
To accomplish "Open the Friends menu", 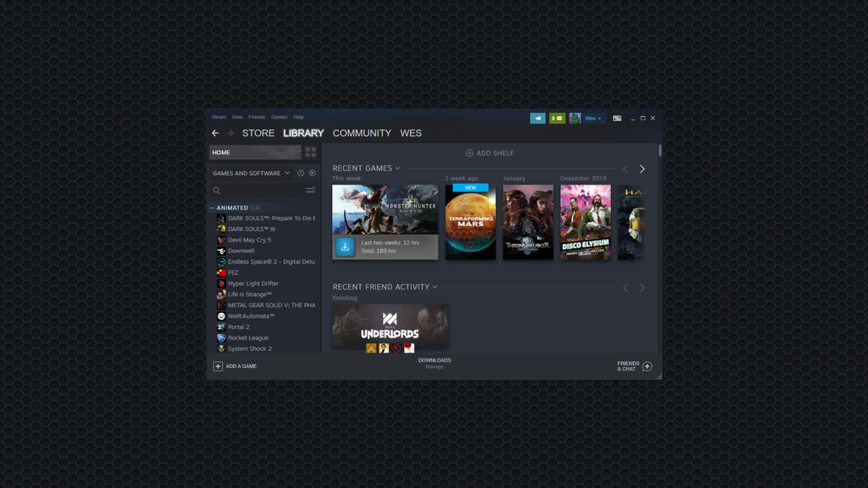I will (257, 117).
